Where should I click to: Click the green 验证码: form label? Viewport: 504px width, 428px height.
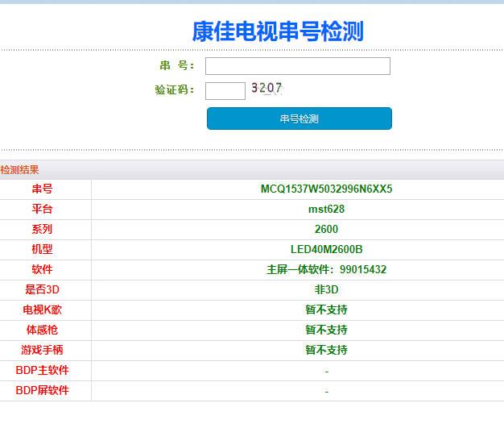coord(174,89)
